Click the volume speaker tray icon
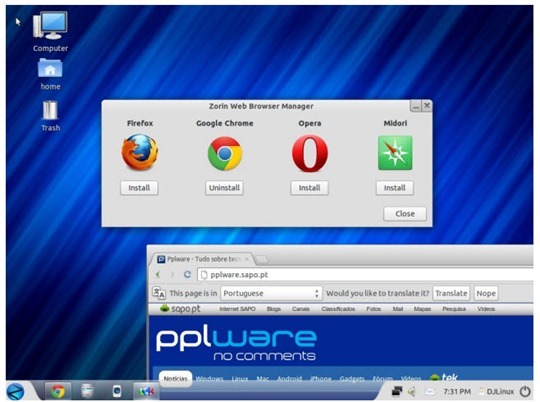The height and width of the screenshot is (402, 540). [412, 391]
